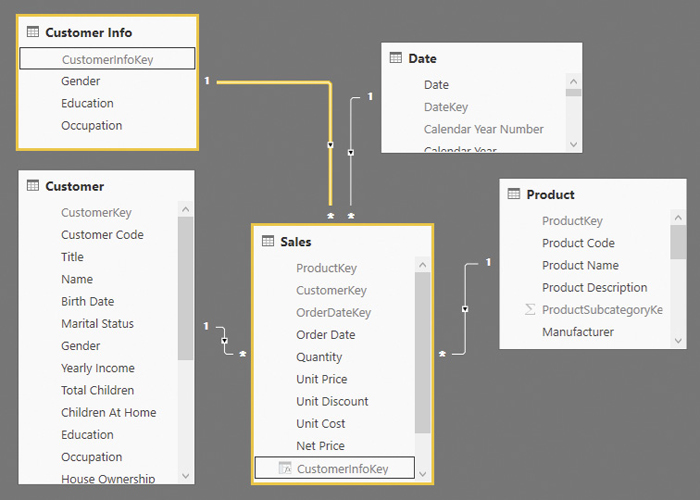Select the Marital Status field

click(x=99, y=323)
